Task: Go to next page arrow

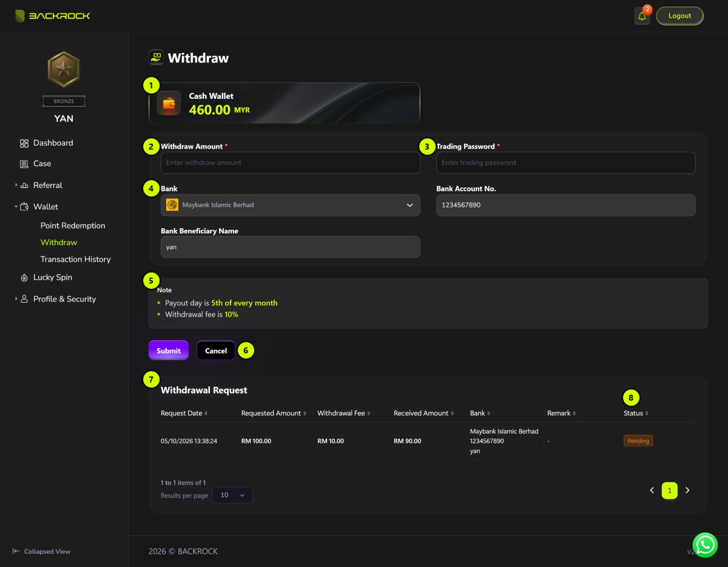Action: coord(687,490)
